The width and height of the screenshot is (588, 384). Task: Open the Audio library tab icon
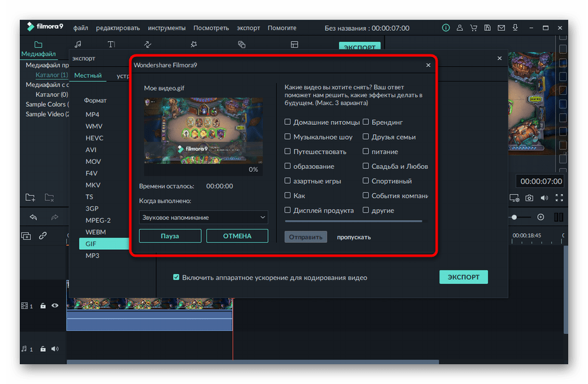[x=78, y=45]
